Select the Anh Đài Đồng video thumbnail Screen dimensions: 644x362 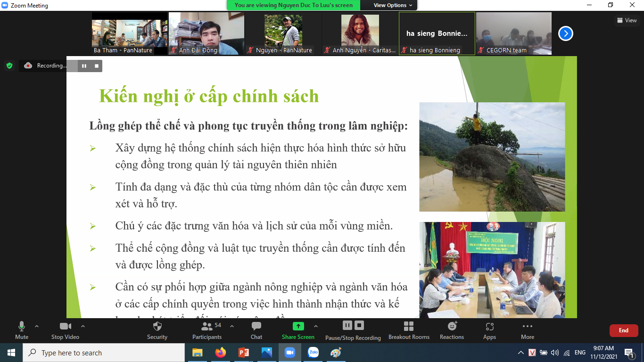pyautogui.click(x=206, y=33)
